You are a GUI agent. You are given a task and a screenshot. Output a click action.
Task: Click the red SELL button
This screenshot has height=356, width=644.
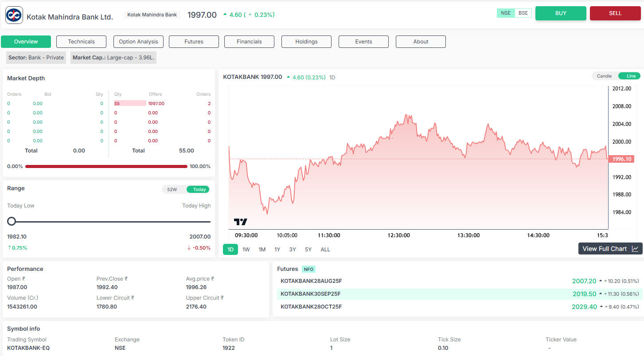point(615,13)
